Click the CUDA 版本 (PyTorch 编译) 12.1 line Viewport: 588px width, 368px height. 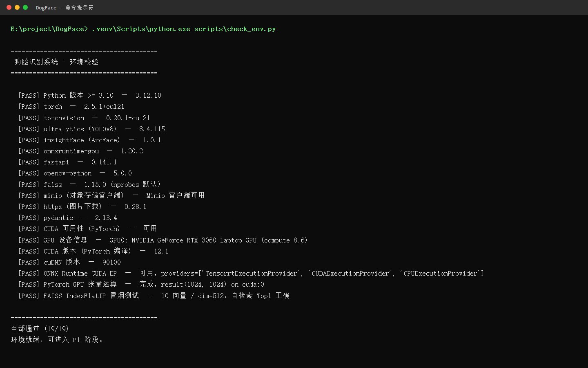click(x=93, y=251)
